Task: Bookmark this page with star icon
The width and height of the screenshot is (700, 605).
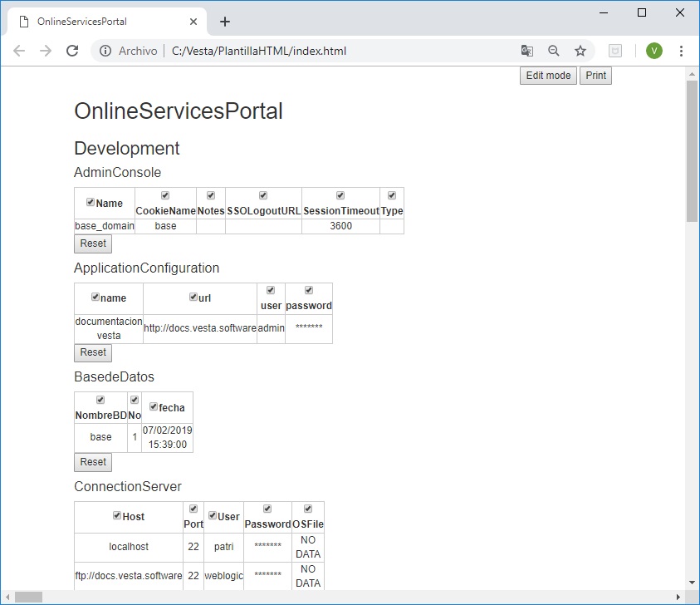Action: pos(580,51)
